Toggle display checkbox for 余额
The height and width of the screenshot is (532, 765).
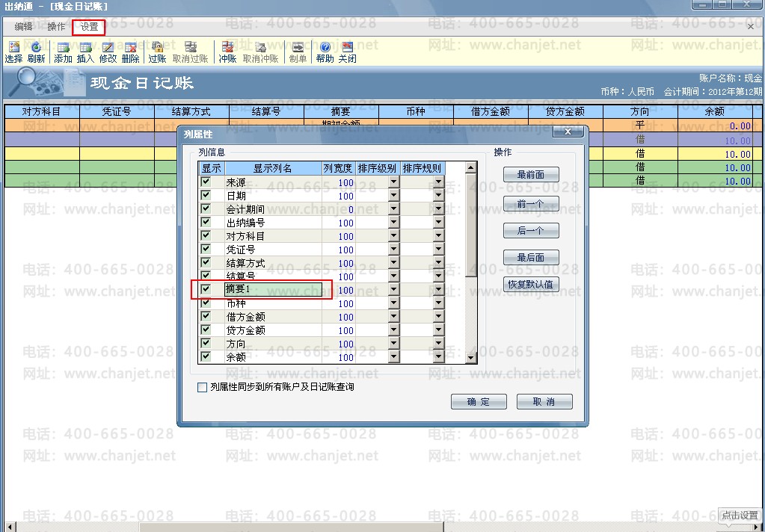pos(206,356)
